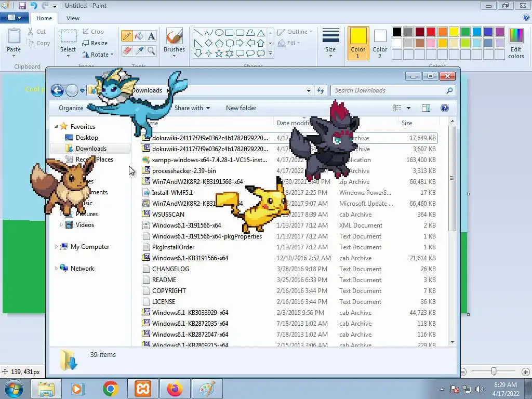
Task: Open the Rotate dropdown in Paint
Action: [98, 55]
